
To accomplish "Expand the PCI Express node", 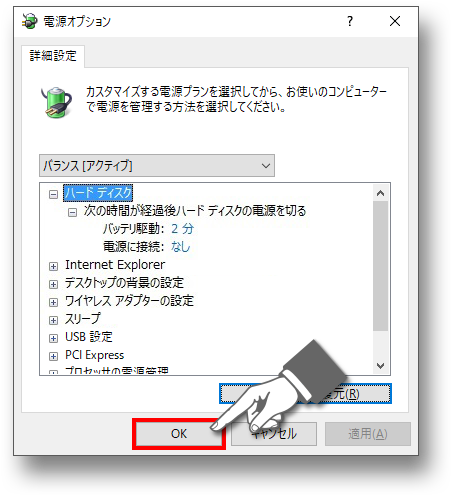I will tap(53, 356).
